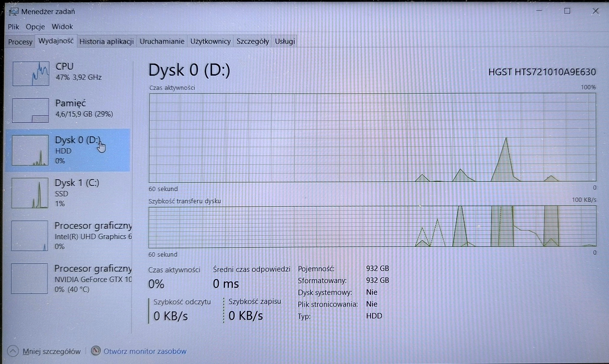Open the Opcje menu
The image size is (609, 364).
pyautogui.click(x=35, y=27)
